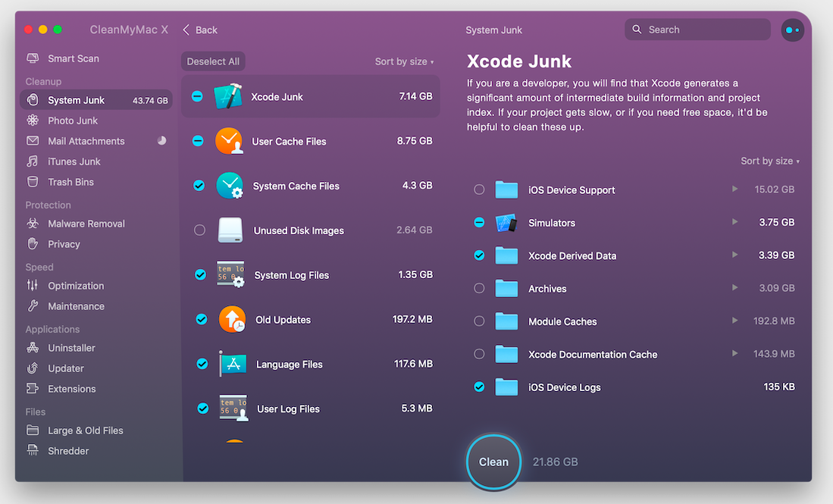Click the Photo Junk flower icon
The width and height of the screenshot is (833, 504).
(33, 121)
